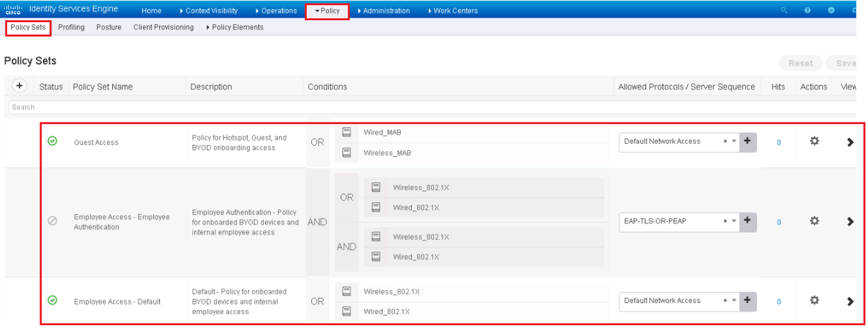Click library icon beside Wireless_802.1X in Default row
This screenshot has height=335, width=868.
click(x=346, y=291)
